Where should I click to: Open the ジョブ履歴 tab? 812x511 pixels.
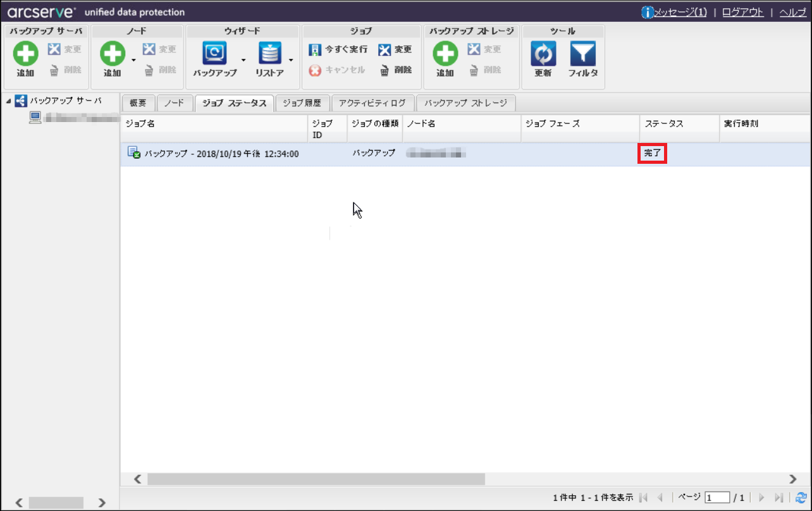(302, 103)
